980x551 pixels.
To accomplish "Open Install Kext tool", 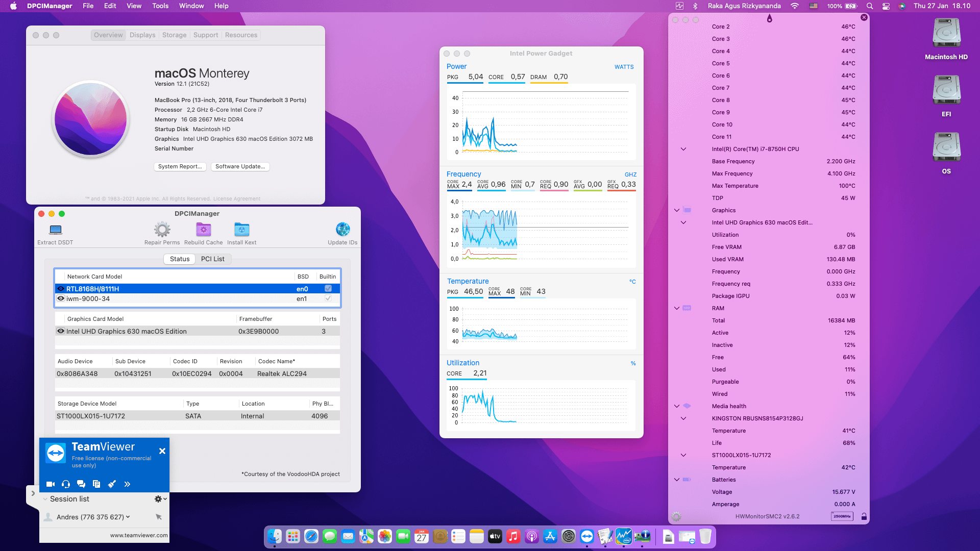I will (241, 234).
